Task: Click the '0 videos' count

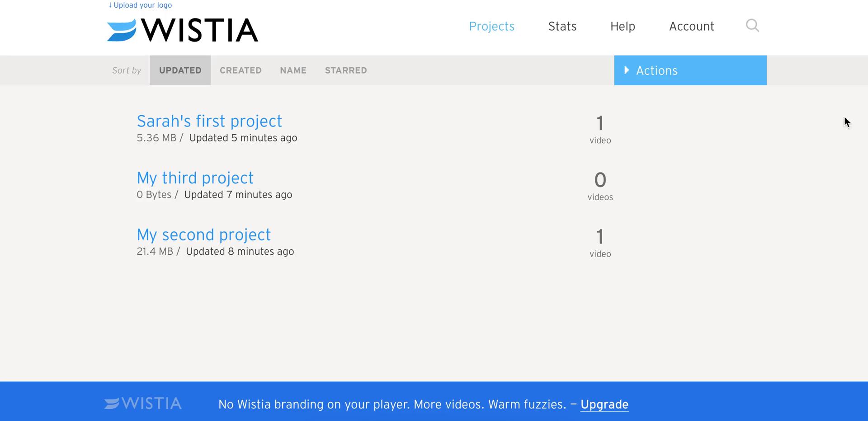Action: point(600,187)
